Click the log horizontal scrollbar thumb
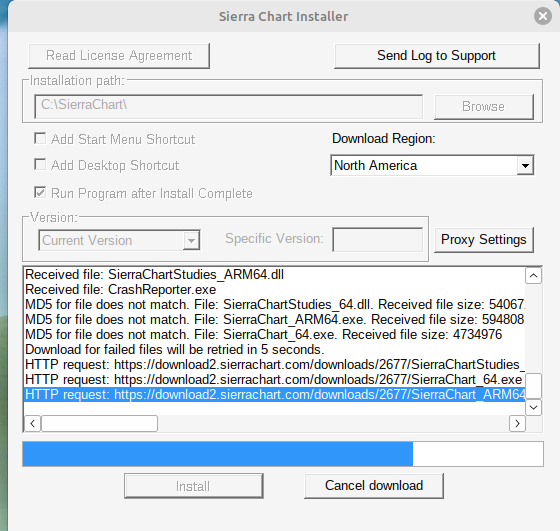 click(x=99, y=424)
